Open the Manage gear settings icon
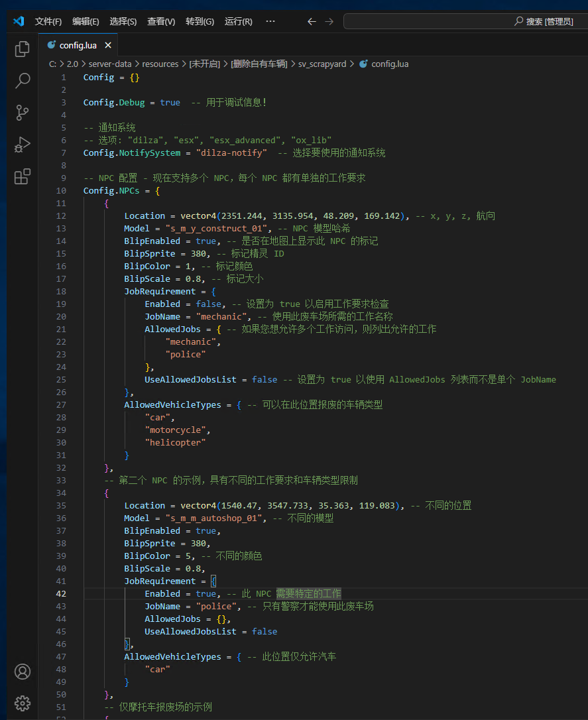Image resolution: width=588 pixels, height=720 pixels. 23,703
